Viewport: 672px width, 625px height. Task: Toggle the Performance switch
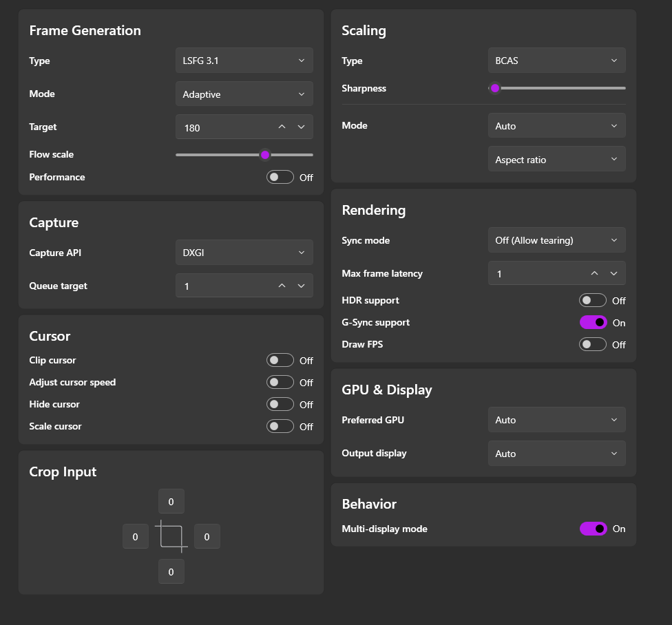coord(280,177)
